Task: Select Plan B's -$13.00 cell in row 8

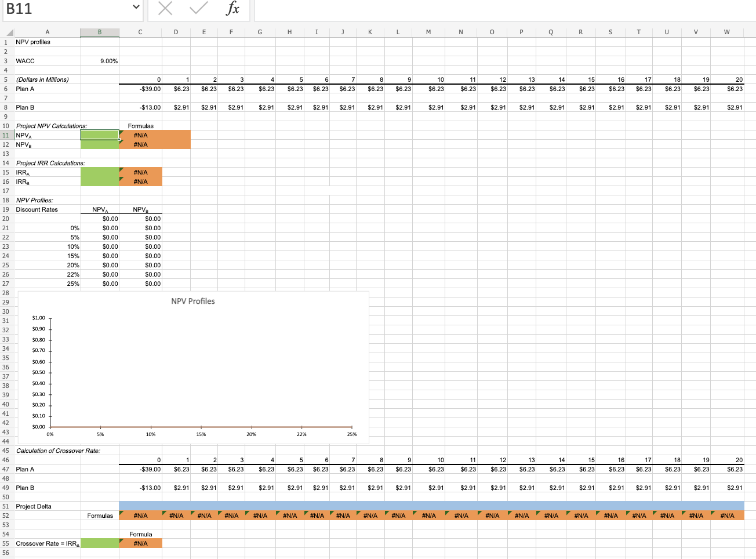Action: pyautogui.click(x=141, y=107)
